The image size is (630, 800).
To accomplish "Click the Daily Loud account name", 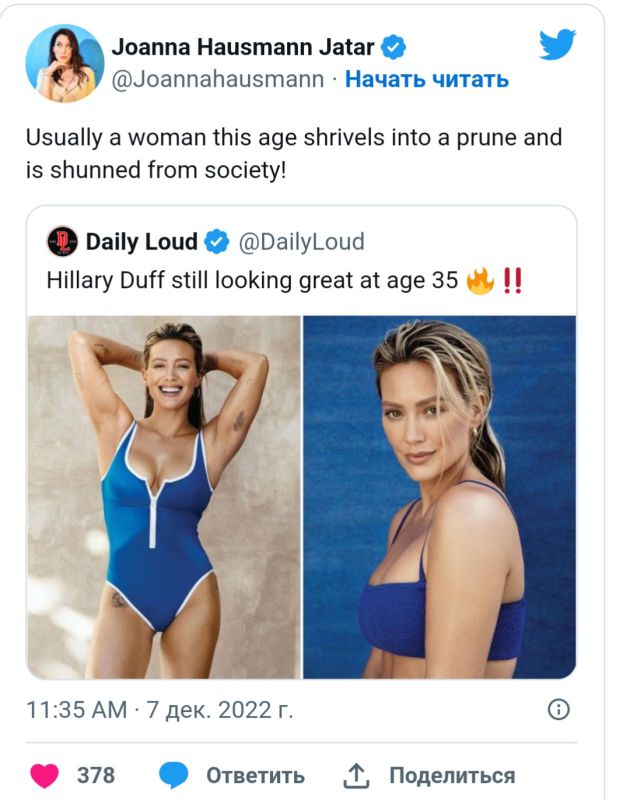I will pos(142,241).
